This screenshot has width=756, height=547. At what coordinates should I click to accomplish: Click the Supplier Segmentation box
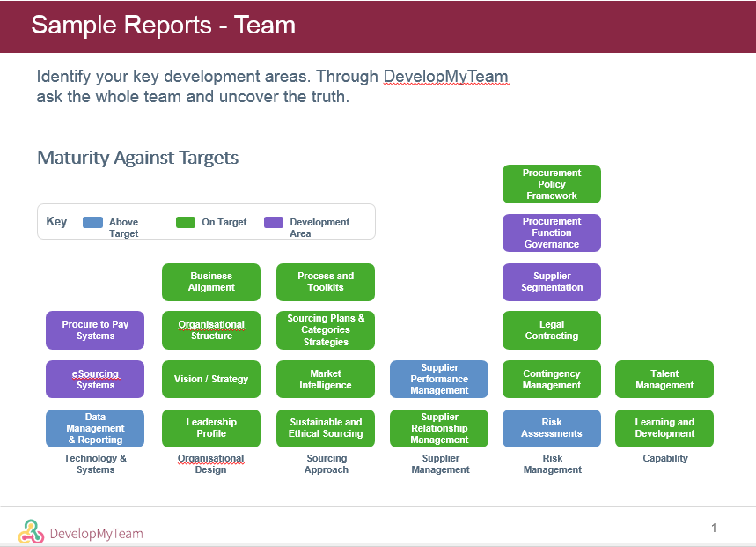click(x=552, y=282)
